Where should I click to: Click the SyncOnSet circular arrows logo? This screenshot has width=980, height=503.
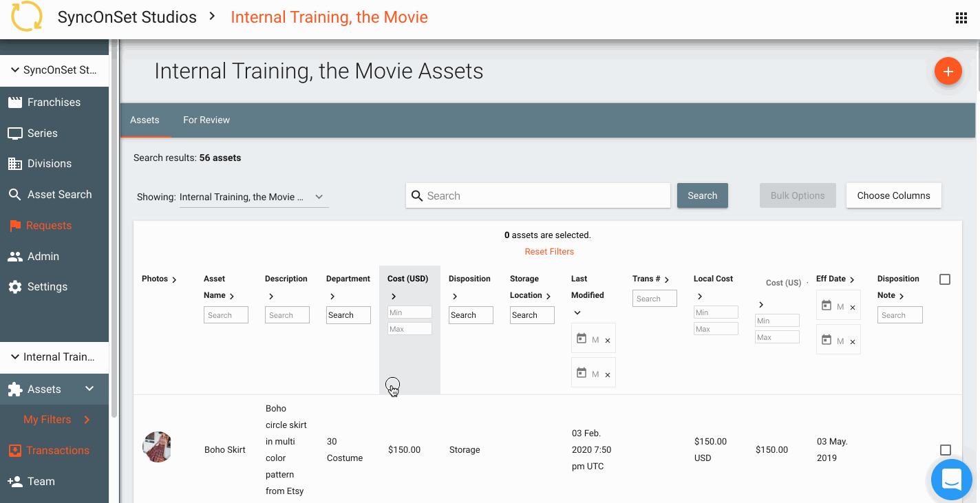tap(27, 17)
